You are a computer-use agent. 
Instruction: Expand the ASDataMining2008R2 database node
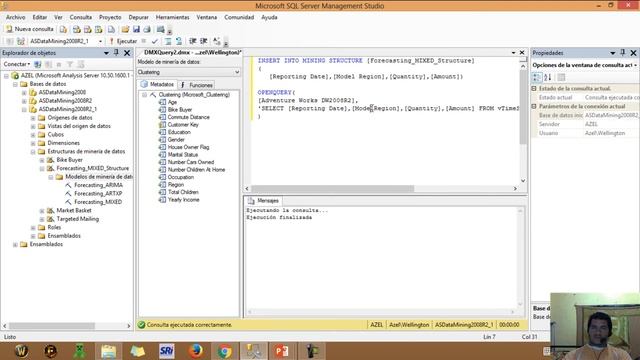click(x=24, y=101)
